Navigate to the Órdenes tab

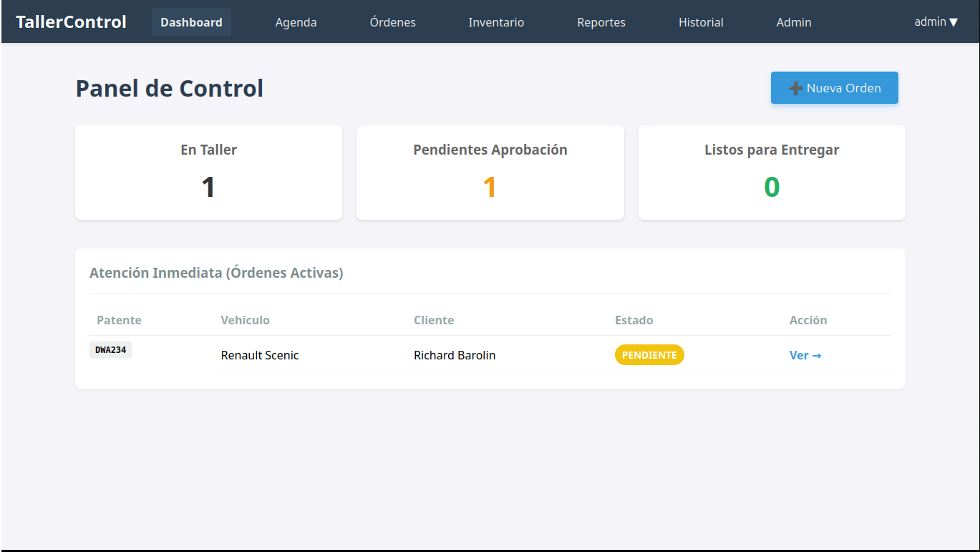click(x=392, y=22)
